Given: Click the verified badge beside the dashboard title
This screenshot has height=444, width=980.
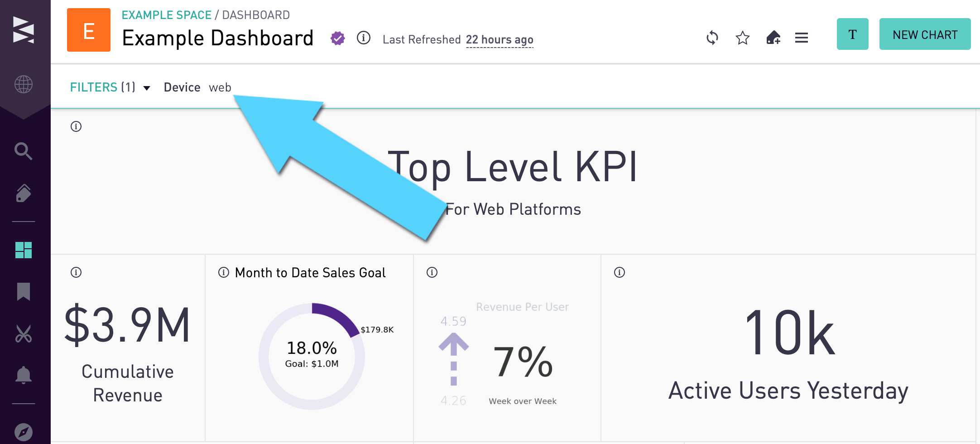Looking at the screenshot, I should tap(336, 39).
